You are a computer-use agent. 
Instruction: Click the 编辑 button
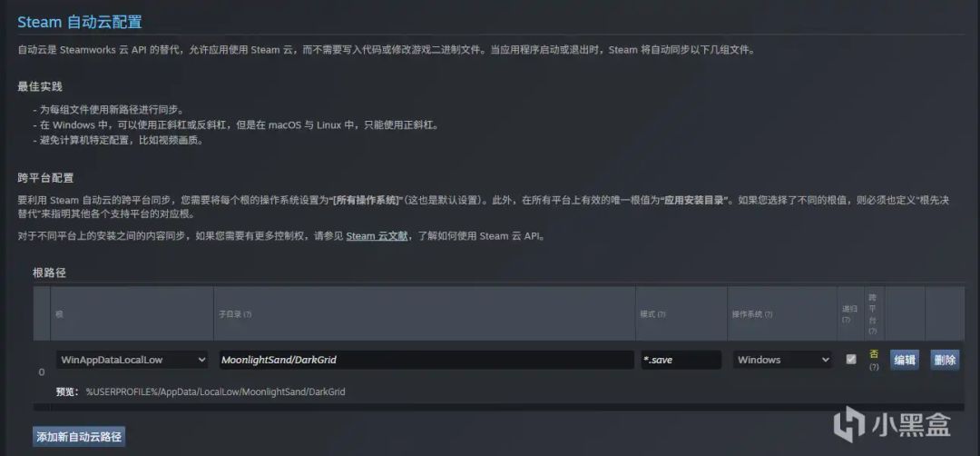coord(905,360)
